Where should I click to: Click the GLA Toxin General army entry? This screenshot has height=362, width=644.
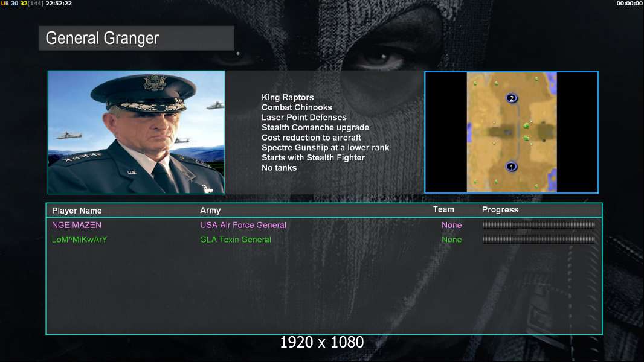[x=236, y=240]
